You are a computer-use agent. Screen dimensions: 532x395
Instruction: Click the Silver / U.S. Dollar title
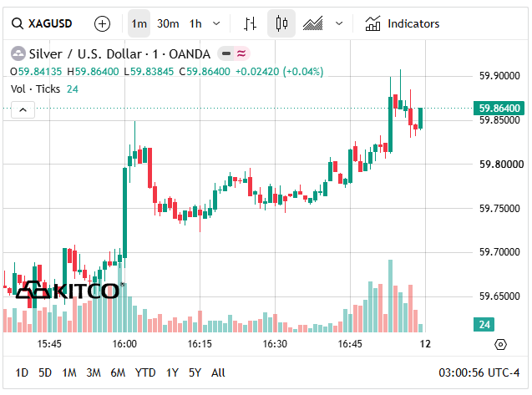pos(119,54)
